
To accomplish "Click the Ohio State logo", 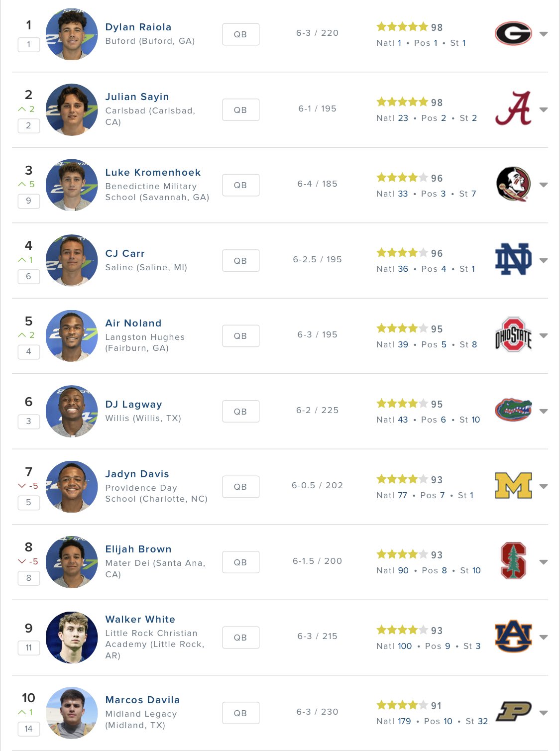I will pyautogui.click(x=513, y=335).
